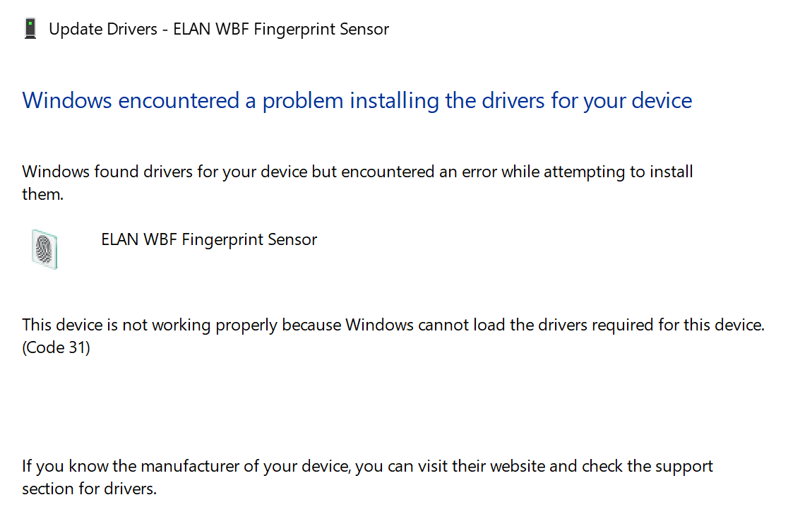Click the "(Code 31)" error code
This screenshot has width=812, height=531.
point(56,348)
